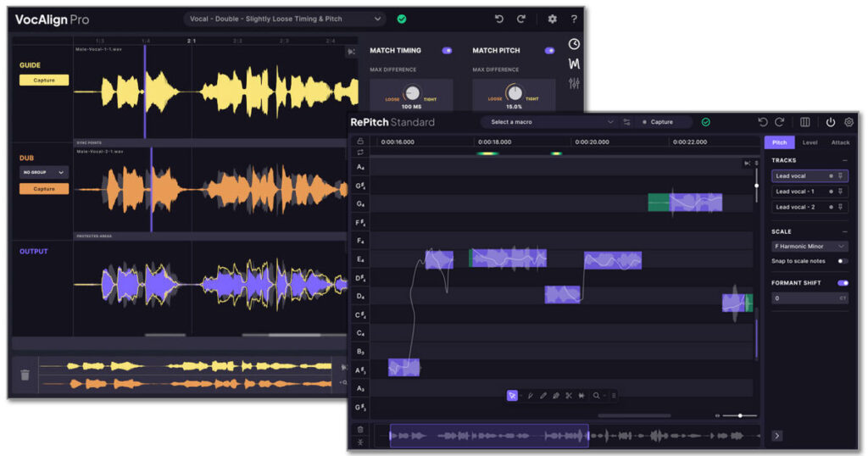
Task: Undo last edit in RePitch
Action: (762, 122)
